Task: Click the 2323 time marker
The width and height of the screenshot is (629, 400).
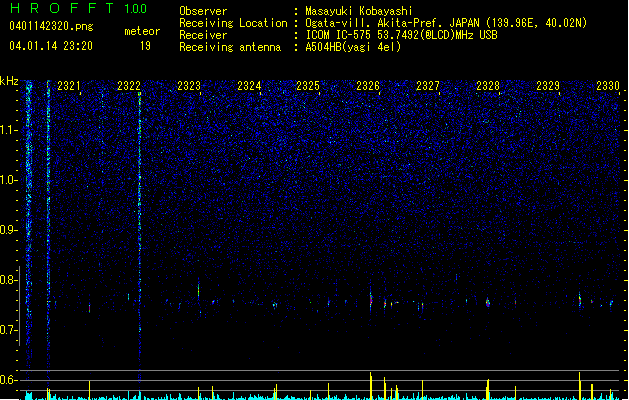Action: pyautogui.click(x=189, y=86)
